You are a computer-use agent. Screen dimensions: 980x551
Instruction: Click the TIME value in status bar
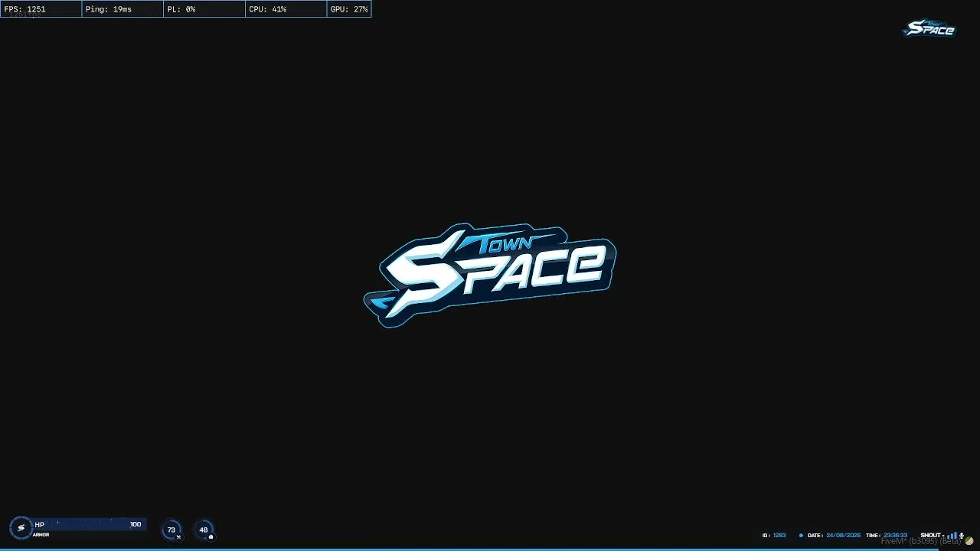coord(896,536)
